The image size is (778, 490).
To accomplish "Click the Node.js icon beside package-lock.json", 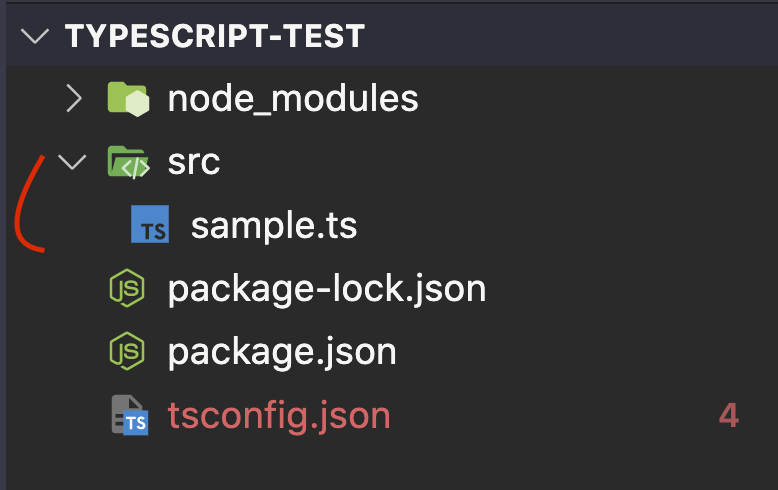I will click(x=127, y=288).
